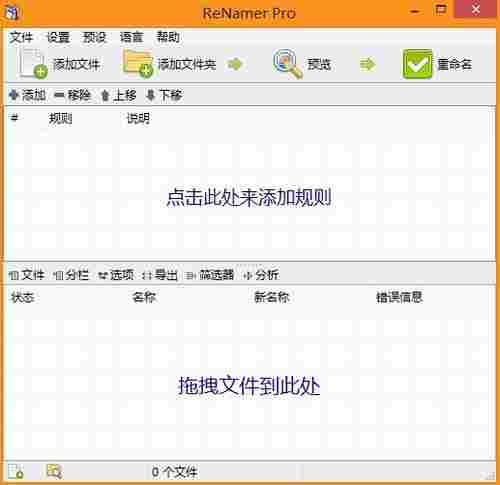
Task: Open the 文件 menu in the menu bar
Action: pyautogui.click(x=21, y=37)
